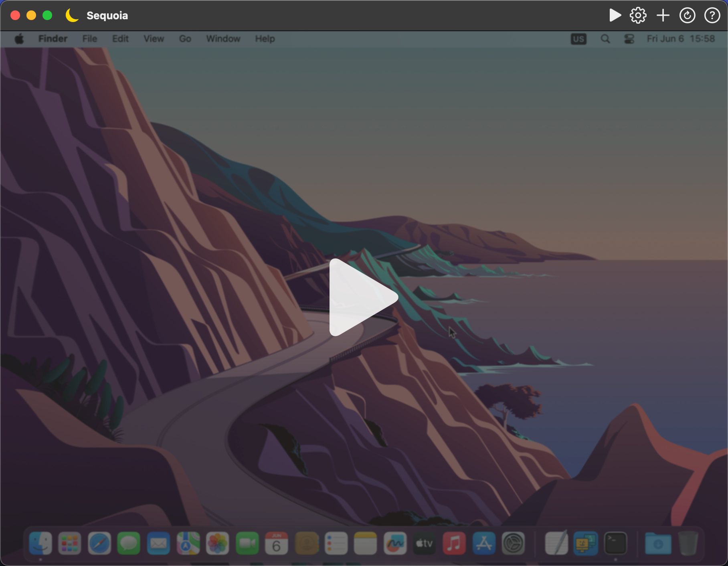This screenshot has width=728, height=566.
Task: Open the Go menu
Action: click(x=185, y=39)
